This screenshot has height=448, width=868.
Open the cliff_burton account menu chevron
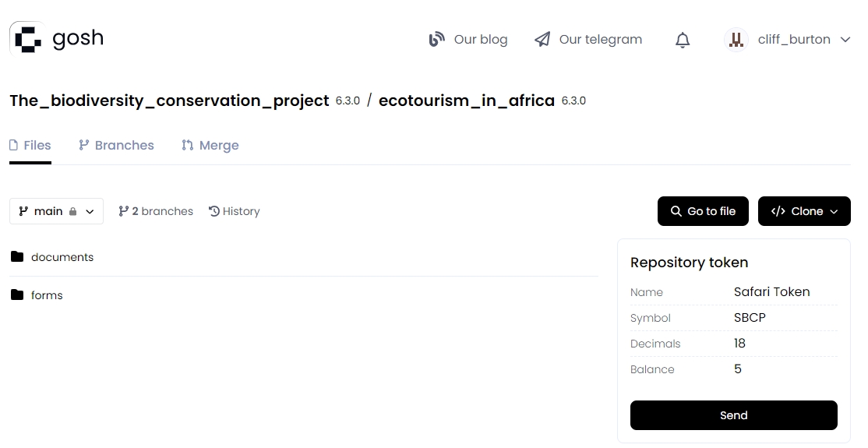point(845,40)
